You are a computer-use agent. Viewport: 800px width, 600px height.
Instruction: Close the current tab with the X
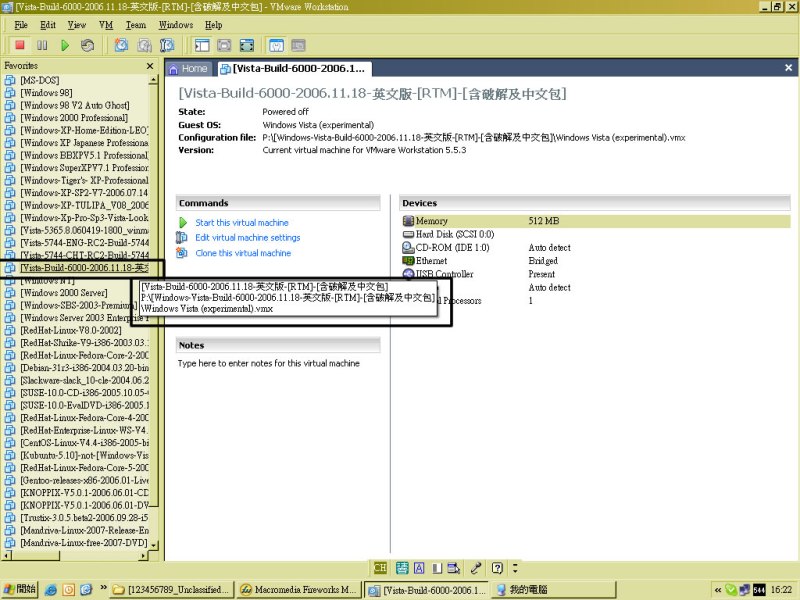[x=788, y=67]
